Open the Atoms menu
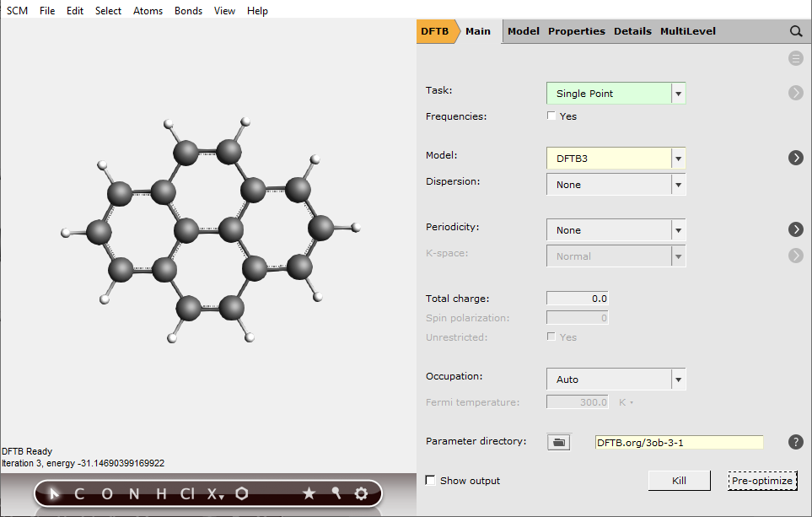 tap(148, 10)
